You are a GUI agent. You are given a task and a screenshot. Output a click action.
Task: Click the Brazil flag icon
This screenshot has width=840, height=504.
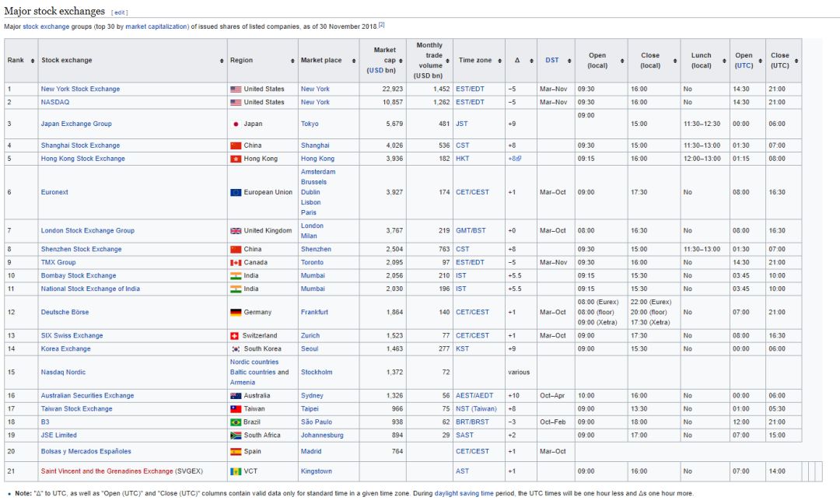236,422
